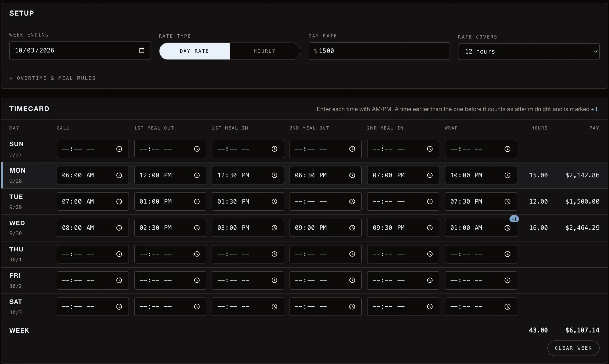
Task: Click the Week Ending date field
Action: [80, 50]
